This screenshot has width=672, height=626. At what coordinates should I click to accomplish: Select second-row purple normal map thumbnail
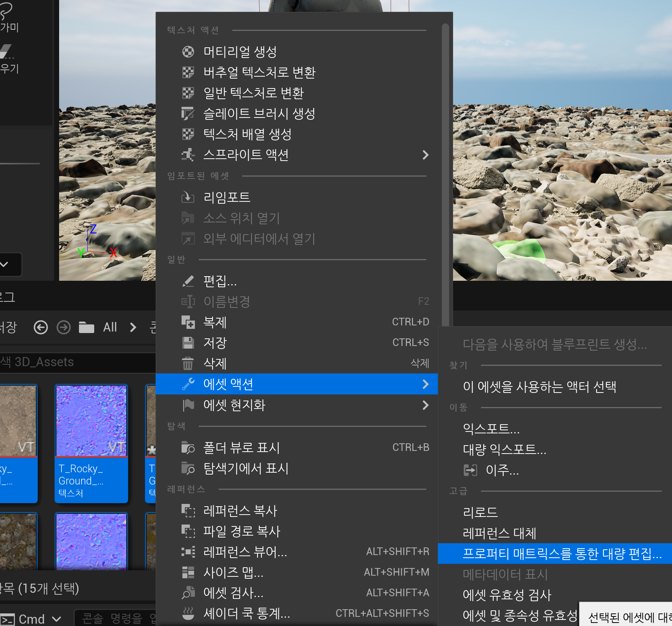[91, 541]
